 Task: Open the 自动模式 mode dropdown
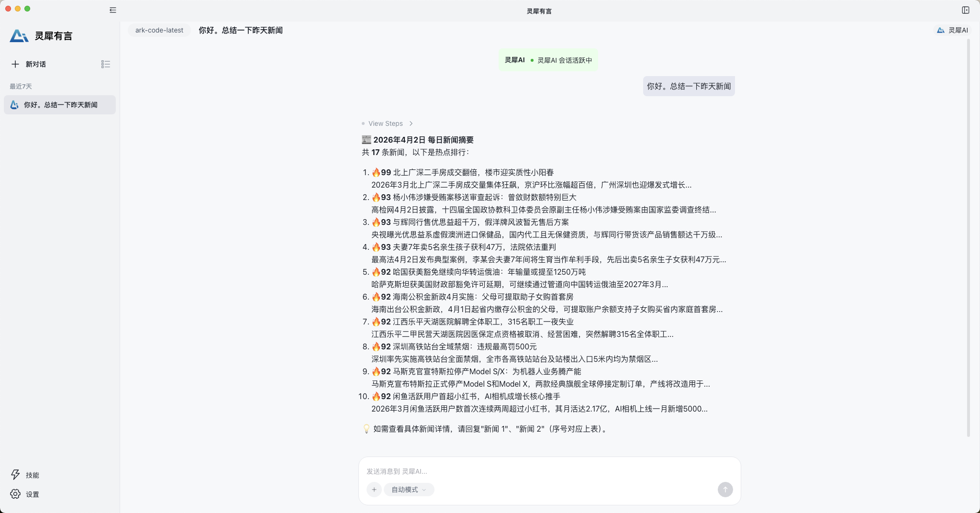(x=409, y=490)
